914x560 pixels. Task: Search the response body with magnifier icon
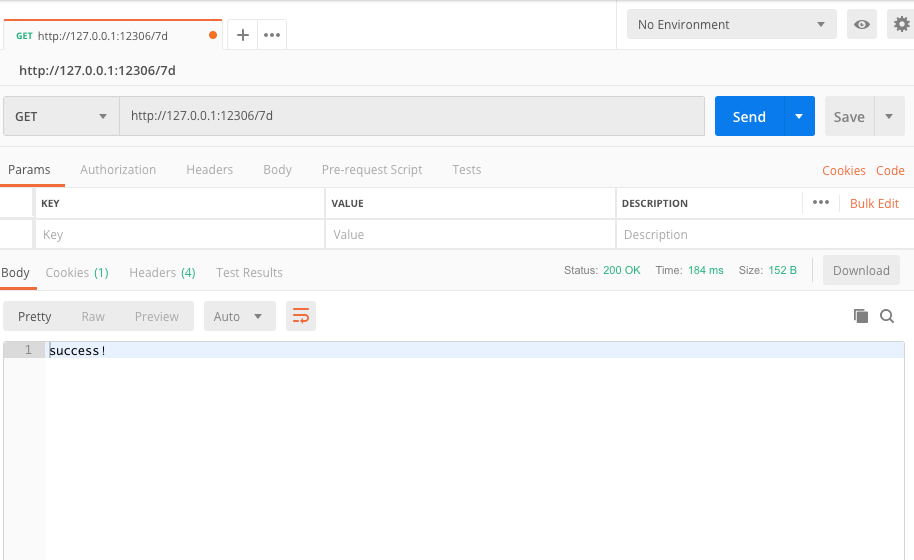[x=887, y=316]
